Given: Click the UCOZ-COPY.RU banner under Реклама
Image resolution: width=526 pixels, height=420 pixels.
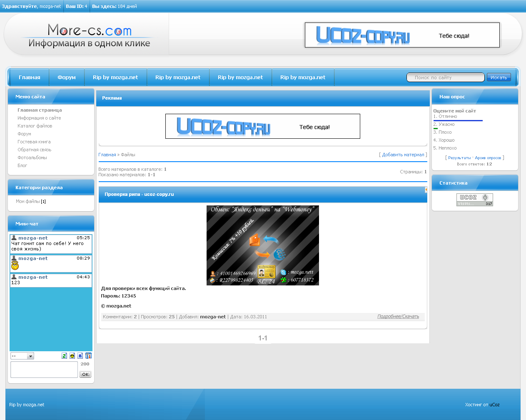Looking at the screenshot, I should point(263,126).
